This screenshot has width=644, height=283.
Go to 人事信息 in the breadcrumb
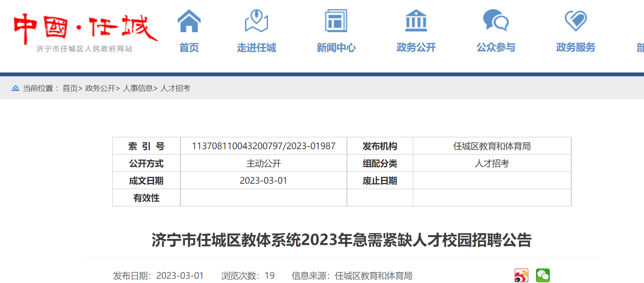pyautogui.click(x=138, y=88)
